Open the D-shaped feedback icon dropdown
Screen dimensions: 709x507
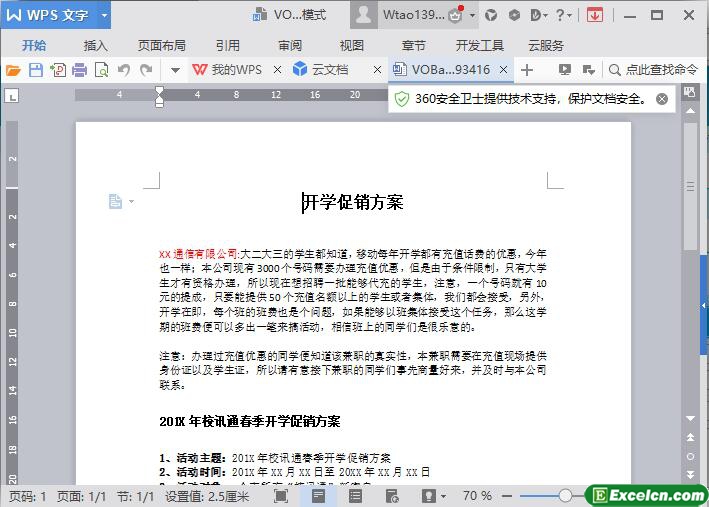(539, 15)
